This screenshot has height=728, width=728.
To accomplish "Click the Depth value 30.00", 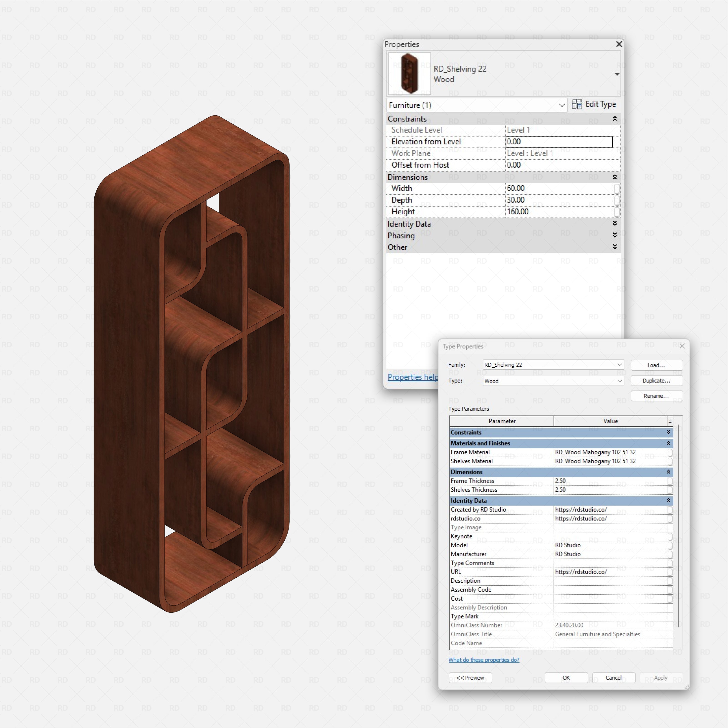I will 559,200.
